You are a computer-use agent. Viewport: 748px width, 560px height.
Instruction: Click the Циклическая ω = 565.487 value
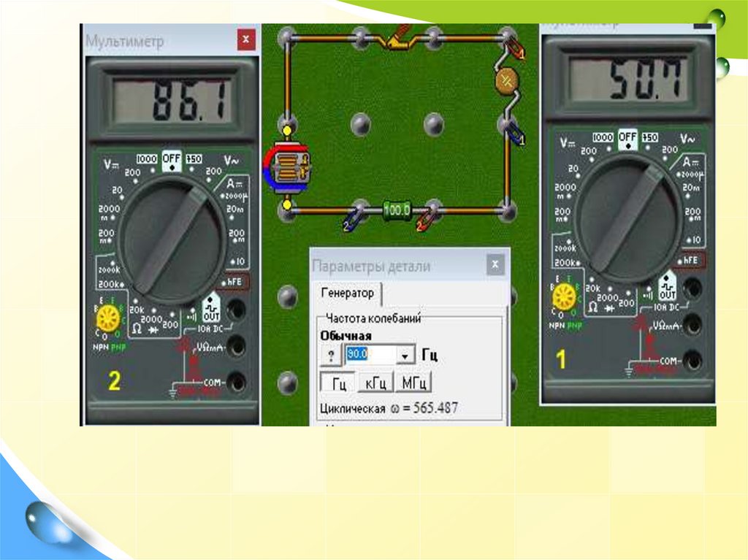pyautogui.click(x=389, y=408)
